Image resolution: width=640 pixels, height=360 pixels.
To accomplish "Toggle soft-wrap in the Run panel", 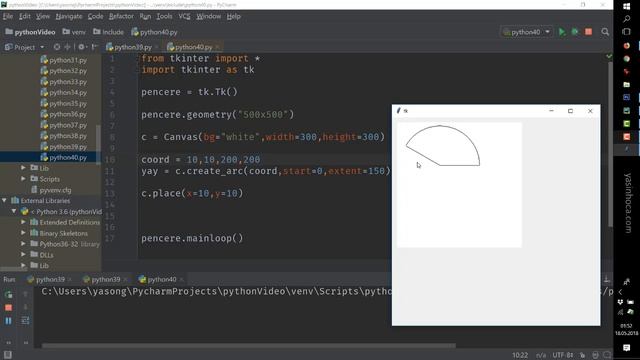I will pyautogui.click(x=25, y=321).
